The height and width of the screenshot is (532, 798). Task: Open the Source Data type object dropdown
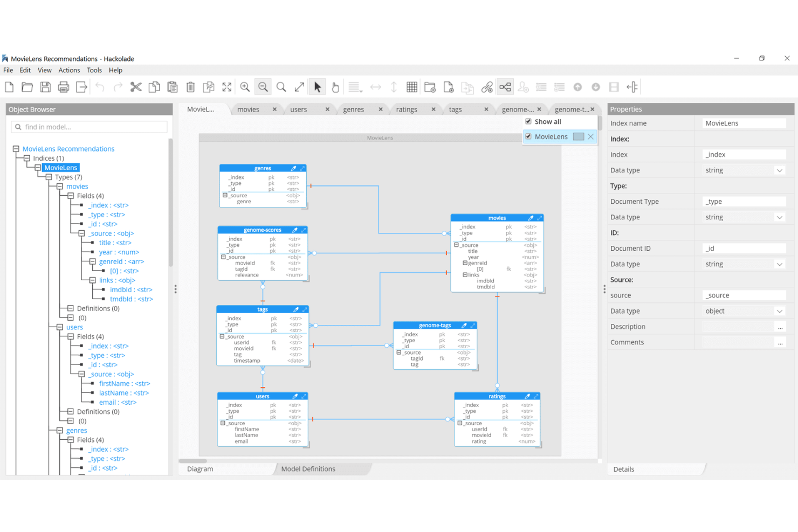(780, 311)
